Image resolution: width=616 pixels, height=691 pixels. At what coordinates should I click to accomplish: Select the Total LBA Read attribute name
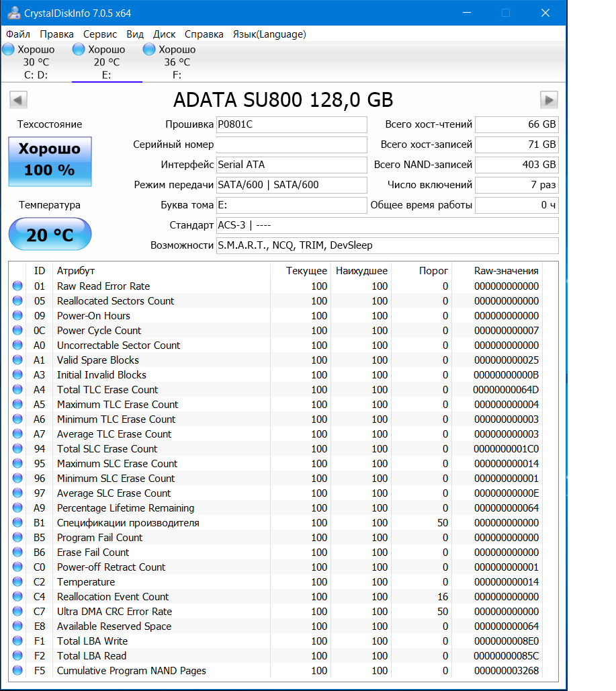click(91, 656)
